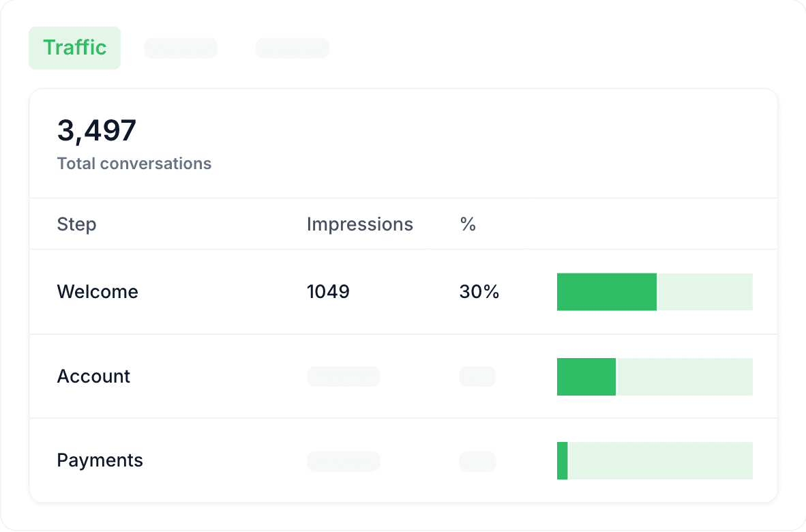Open the placeholder tab right of Traffic

(181, 48)
